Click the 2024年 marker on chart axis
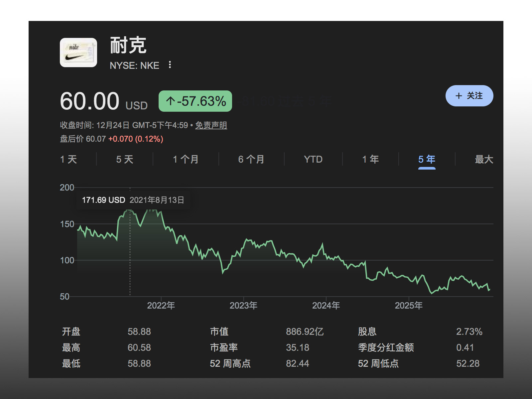This screenshot has height=399, width=532. coord(326,305)
